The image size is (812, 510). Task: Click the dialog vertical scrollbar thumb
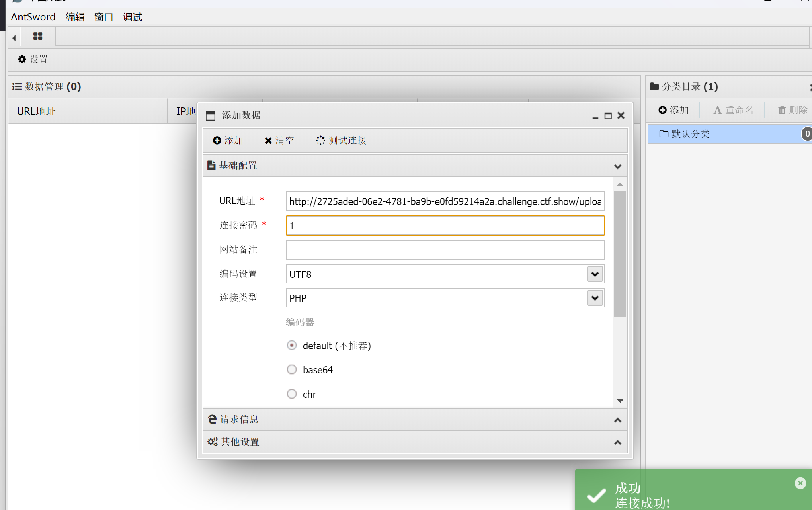620,254
